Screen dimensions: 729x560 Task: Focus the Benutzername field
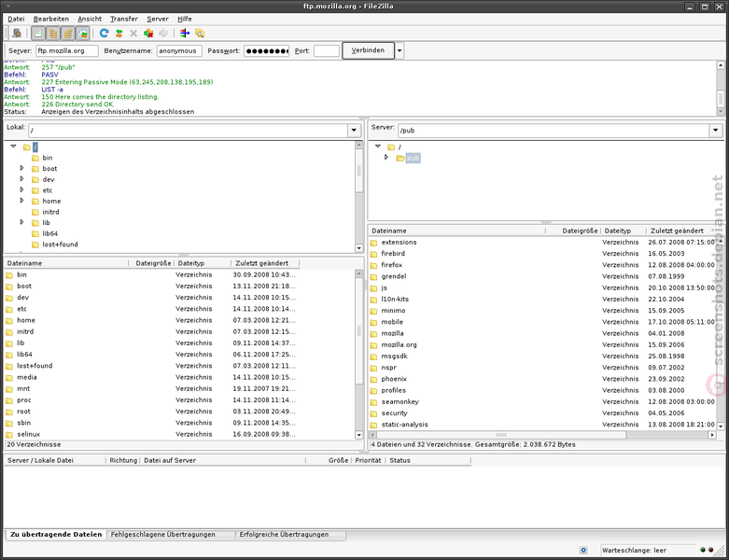[179, 50]
